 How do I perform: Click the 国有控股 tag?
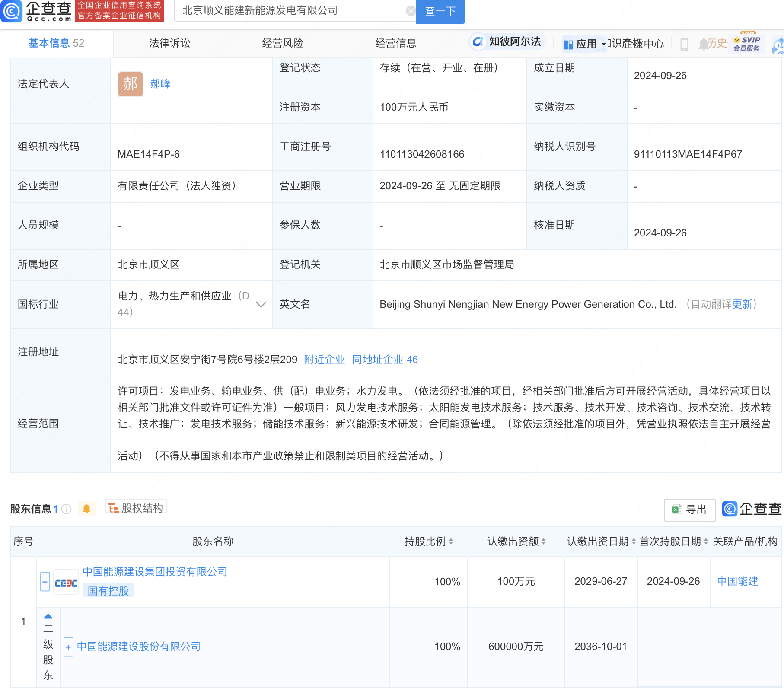tap(108, 591)
